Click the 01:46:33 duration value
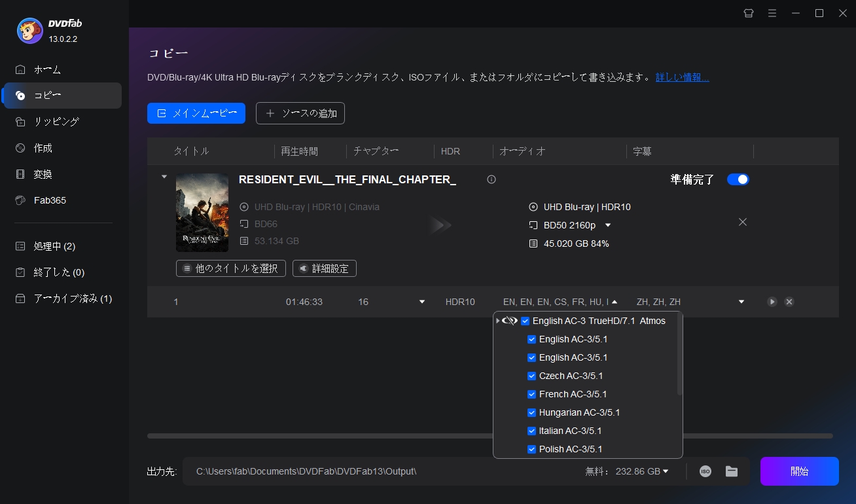Viewport: 856px width, 504px height. click(x=304, y=302)
